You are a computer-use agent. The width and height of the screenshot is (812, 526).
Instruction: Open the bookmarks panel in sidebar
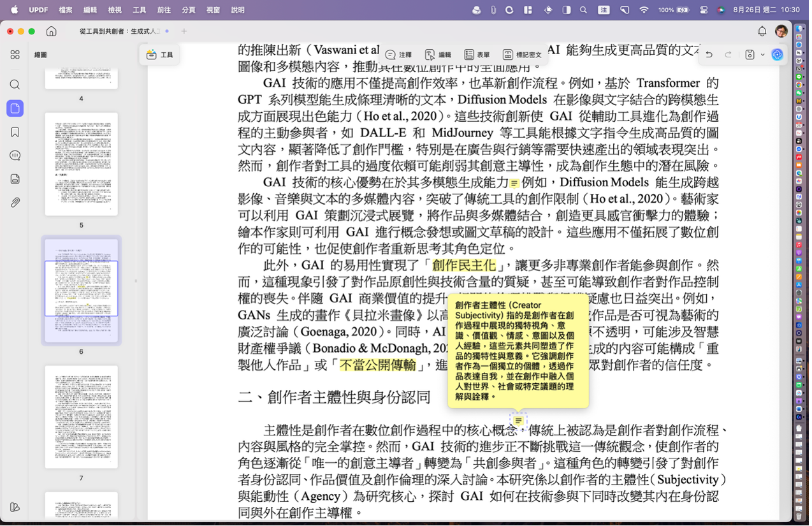click(x=15, y=132)
